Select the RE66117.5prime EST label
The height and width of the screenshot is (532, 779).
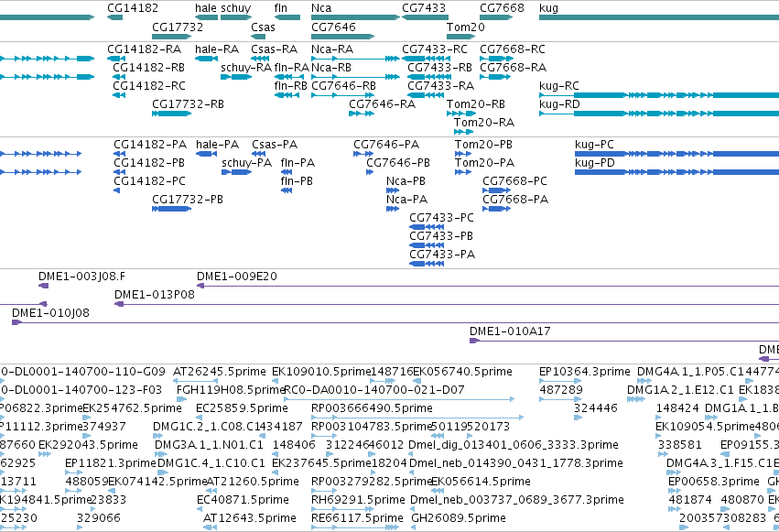(357, 518)
